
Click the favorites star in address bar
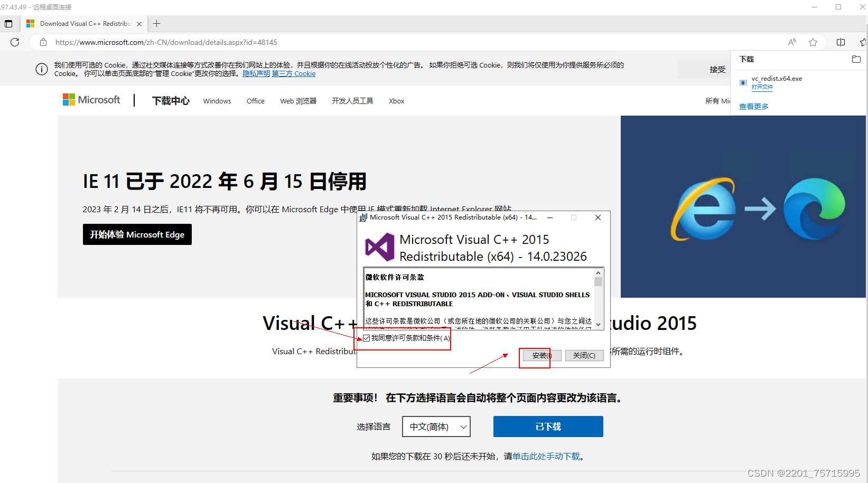pyautogui.click(x=813, y=42)
